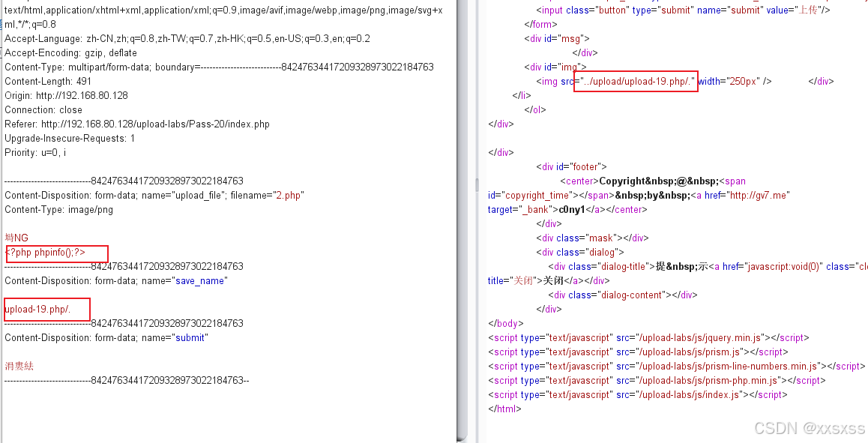
Task: Select the 'Content-Length: 491' header
Action: 48,82
